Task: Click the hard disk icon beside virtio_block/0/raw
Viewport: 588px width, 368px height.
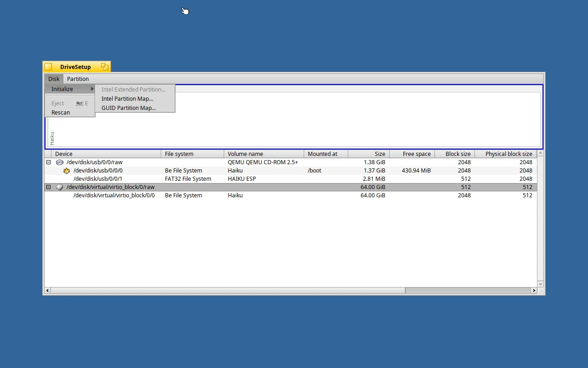Action: (x=58, y=187)
